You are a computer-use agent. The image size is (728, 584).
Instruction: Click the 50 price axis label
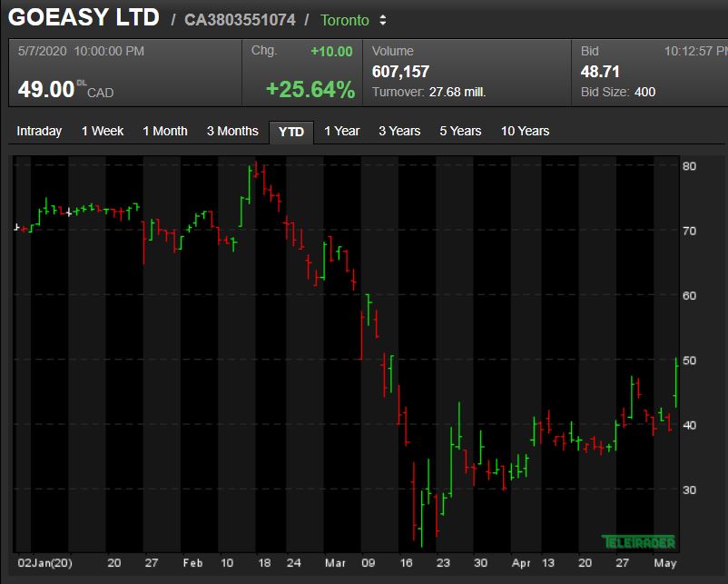689,361
